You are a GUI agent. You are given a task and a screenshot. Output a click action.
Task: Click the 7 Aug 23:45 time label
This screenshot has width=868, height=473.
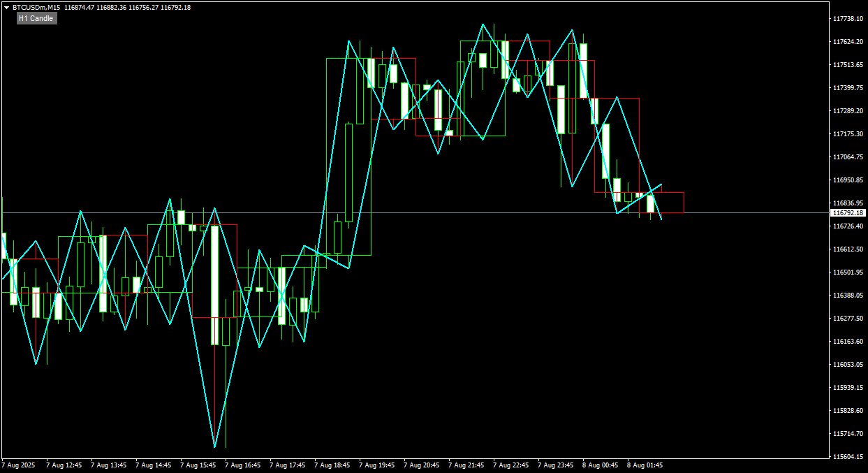[556, 465]
